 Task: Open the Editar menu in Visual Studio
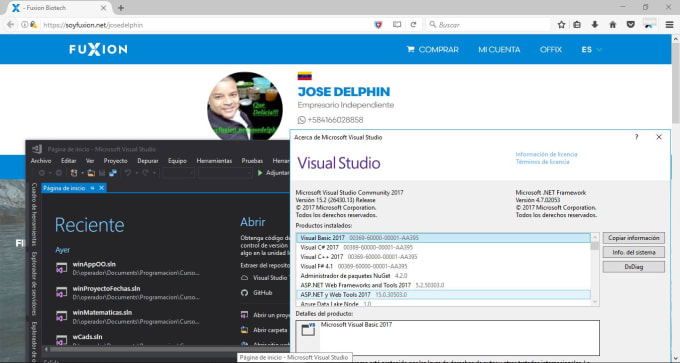click(69, 160)
